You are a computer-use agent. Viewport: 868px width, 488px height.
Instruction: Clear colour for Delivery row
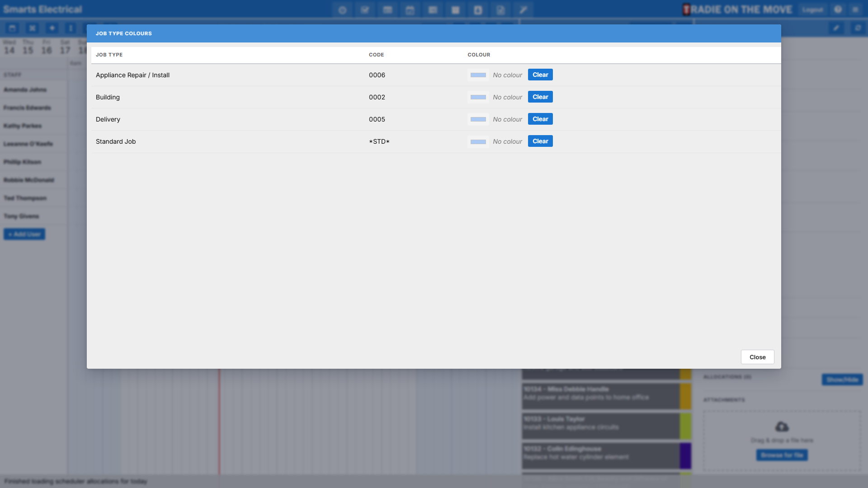point(540,119)
